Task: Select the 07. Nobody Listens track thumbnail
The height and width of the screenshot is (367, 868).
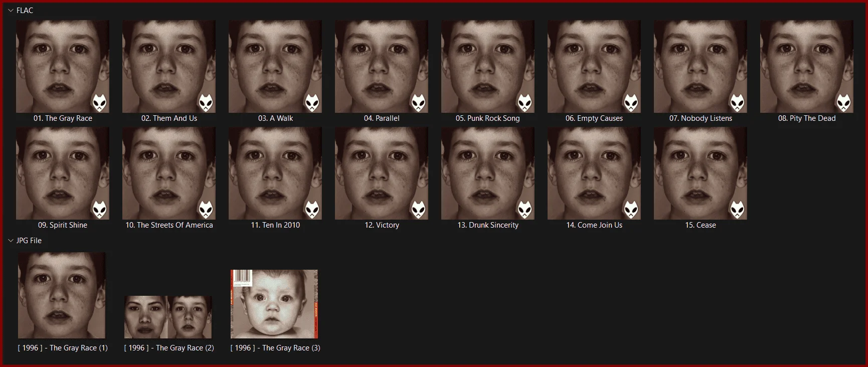Action: coord(701,66)
